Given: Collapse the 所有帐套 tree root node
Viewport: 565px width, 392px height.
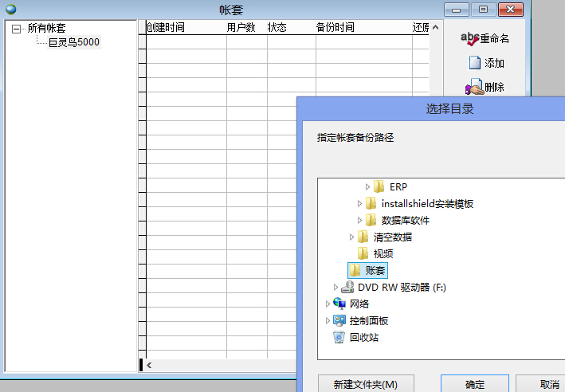Looking at the screenshot, I should click(16, 29).
